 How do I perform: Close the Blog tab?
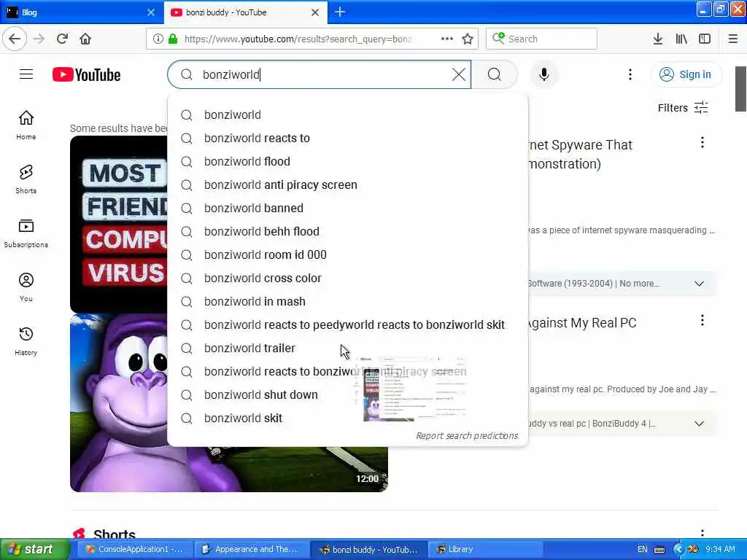click(x=151, y=12)
